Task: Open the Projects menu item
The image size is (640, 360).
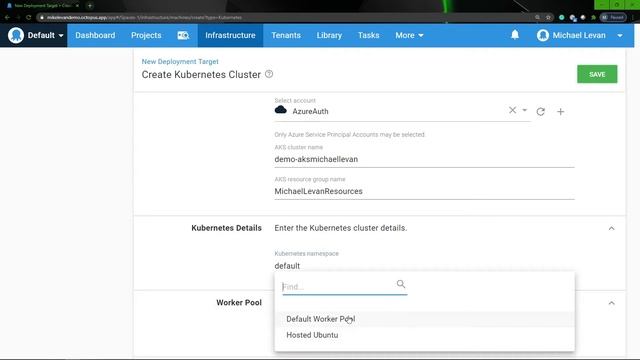Action: pyautogui.click(x=146, y=35)
